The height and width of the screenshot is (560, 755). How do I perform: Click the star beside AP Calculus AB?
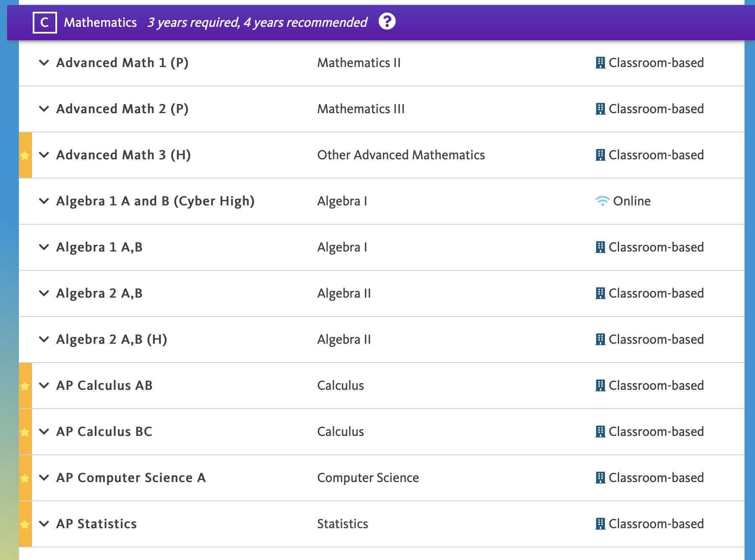pyautogui.click(x=25, y=386)
